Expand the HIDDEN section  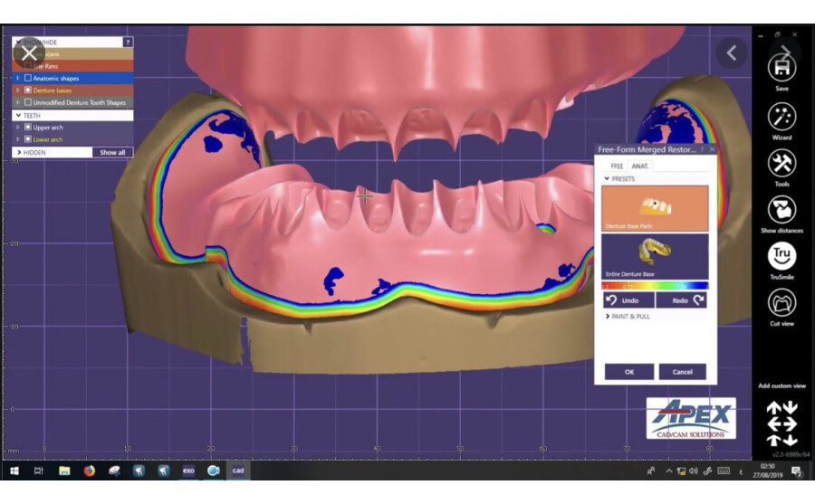[x=19, y=152]
